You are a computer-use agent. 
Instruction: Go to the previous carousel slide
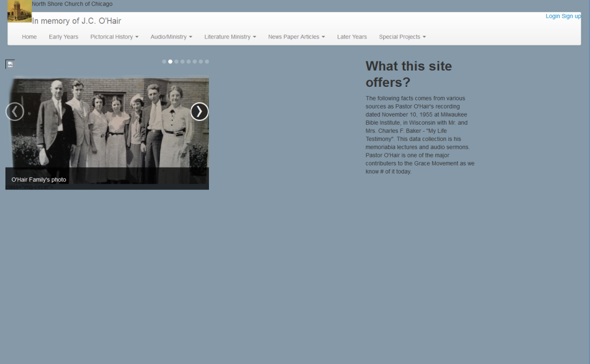pos(15,112)
